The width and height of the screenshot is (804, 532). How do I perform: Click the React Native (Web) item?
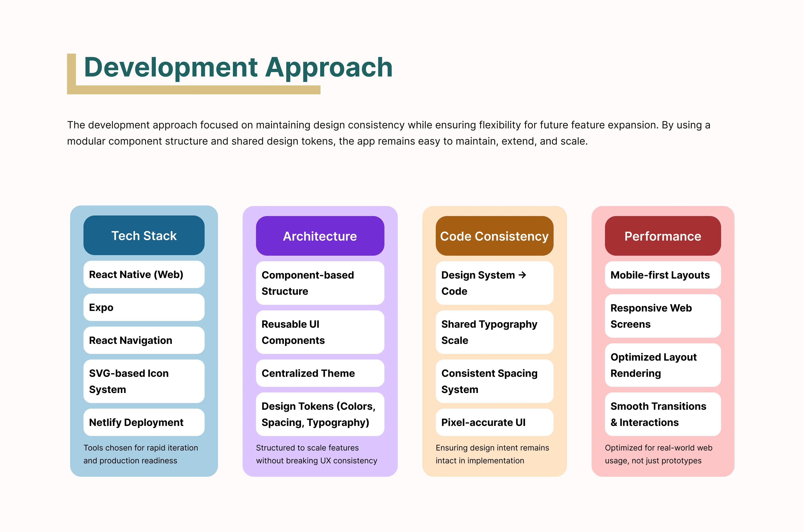click(144, 274)
